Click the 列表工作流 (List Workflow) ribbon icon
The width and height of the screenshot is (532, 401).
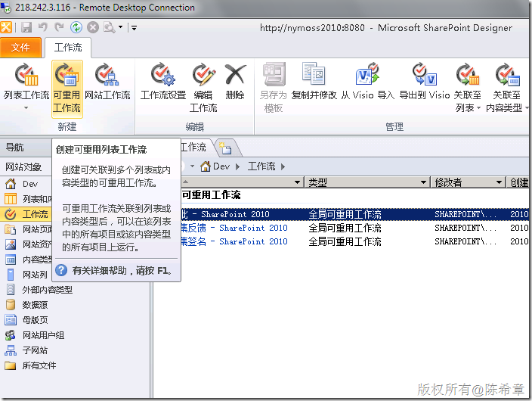(x=26, y=74)
